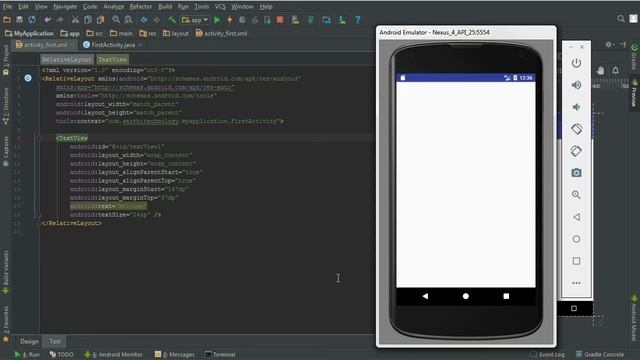This screenshot has height=360, width=640.
Task: Click the Search Everywhere magnifier icon
Action: pos(621,19)
